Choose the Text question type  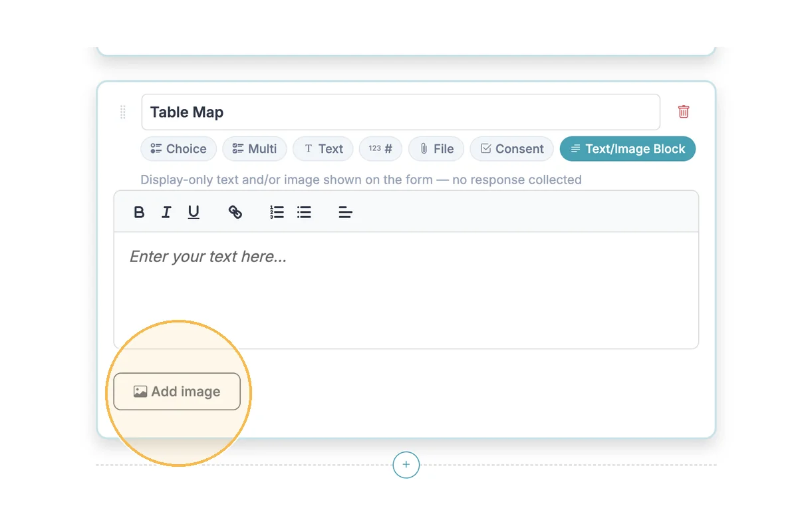(x=323, y=149)
